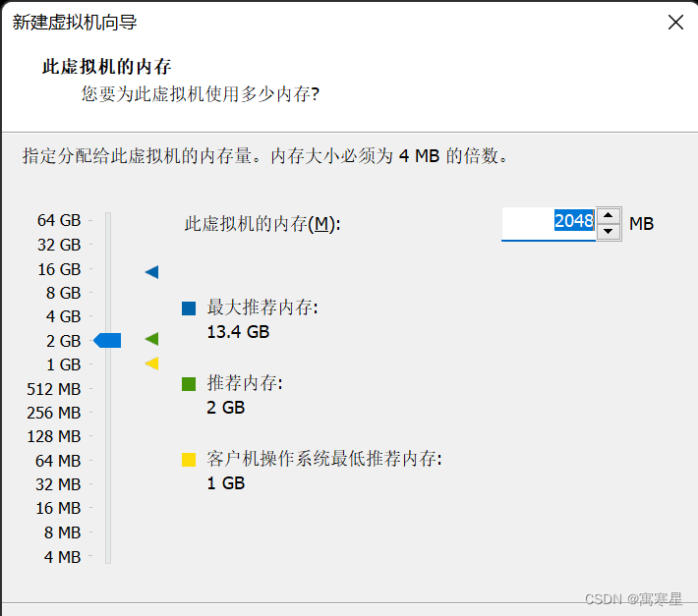Image resolution: width=698 pixels, height=616 pixels.
Task: Click the memory input field showing 2048
Action: point(549,223)
